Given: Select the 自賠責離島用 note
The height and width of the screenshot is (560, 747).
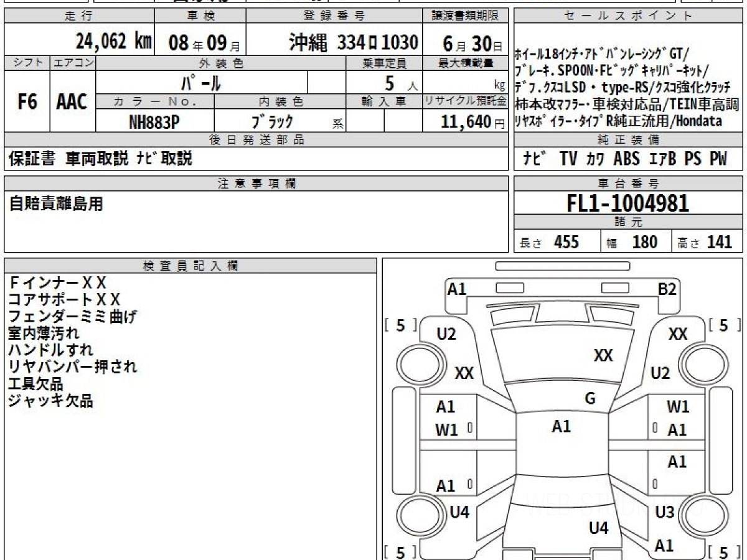Looking at the screenshot, I should point(56,203).
